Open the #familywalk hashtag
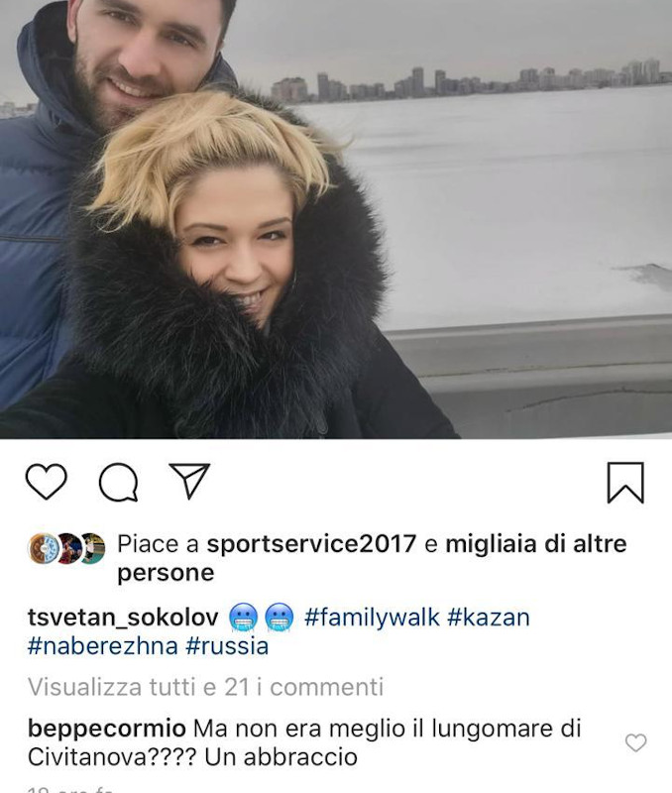This screenshot has width=672, height=793. coord(372,618)
